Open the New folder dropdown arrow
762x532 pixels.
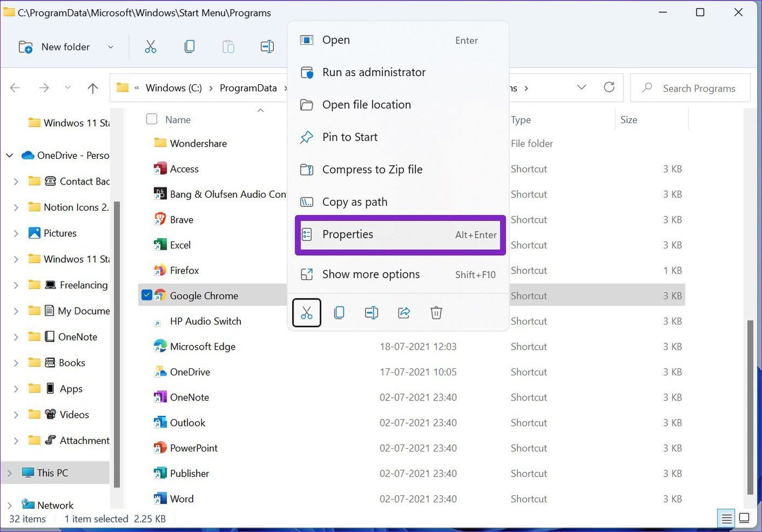pos(111,47)
